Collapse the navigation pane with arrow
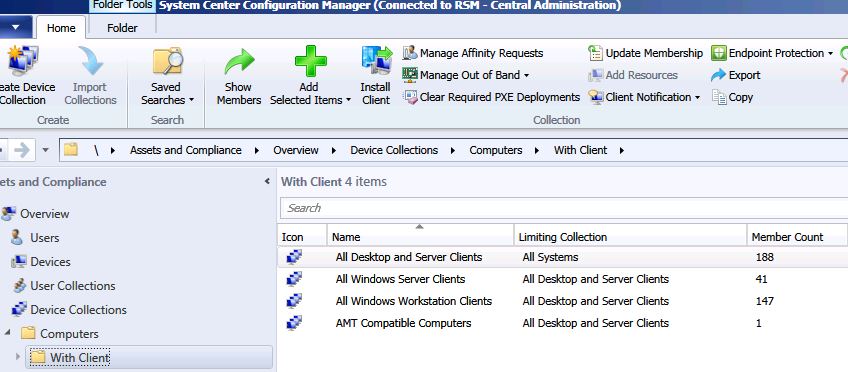Image resolution: width=848 pixels, height=372 pixels. pos(267,182)
